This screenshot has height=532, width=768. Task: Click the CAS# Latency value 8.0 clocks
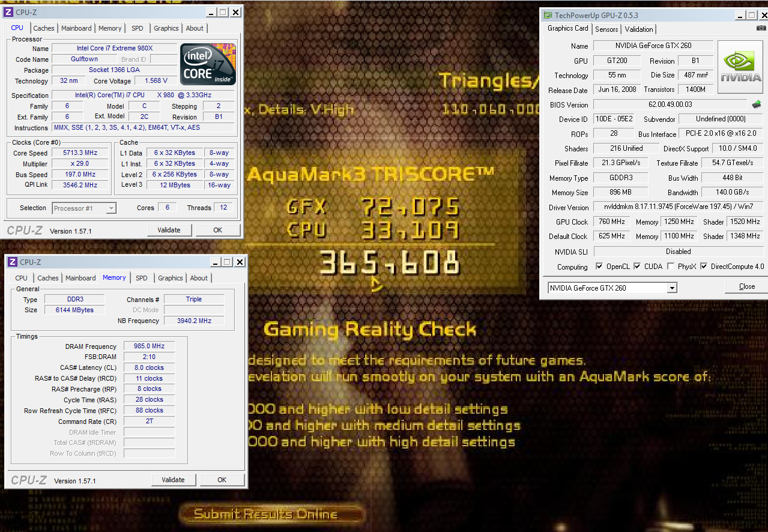pyautogui.click(x=150, y=367)
